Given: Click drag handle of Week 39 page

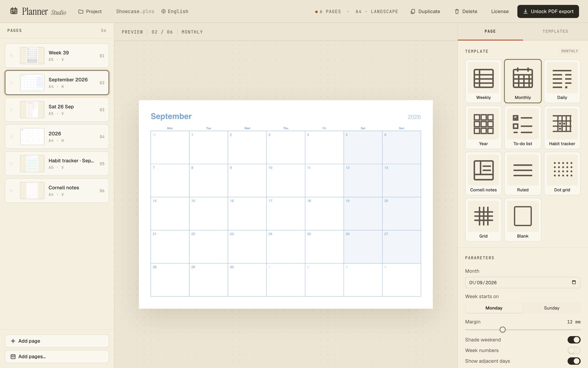Looking at the screenshot, I should (x=11, y=56).
